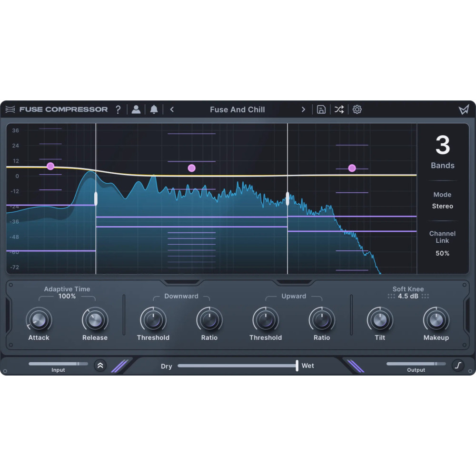Viewport: 476px width, 476px height.
Task: Toggle the output soft clip curve button
Action: (458, 365)
